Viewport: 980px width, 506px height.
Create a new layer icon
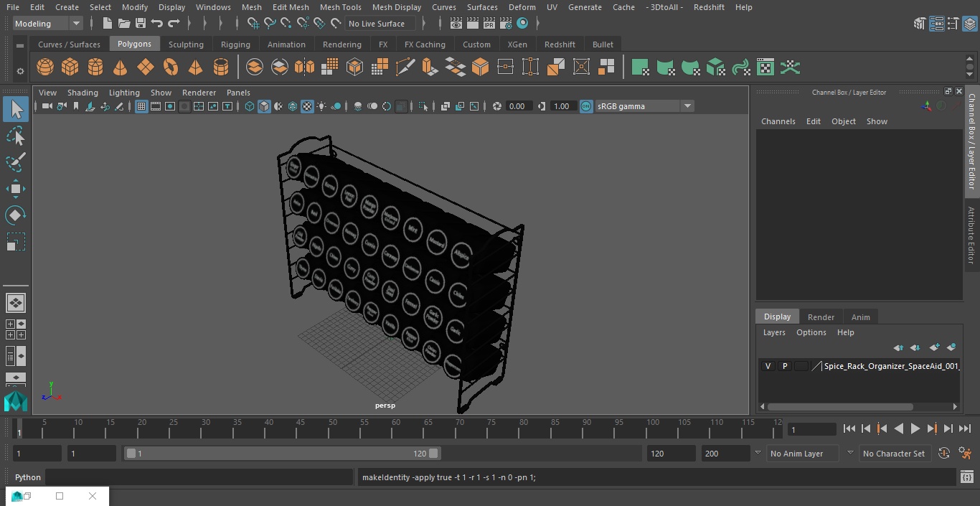(934, 347)
